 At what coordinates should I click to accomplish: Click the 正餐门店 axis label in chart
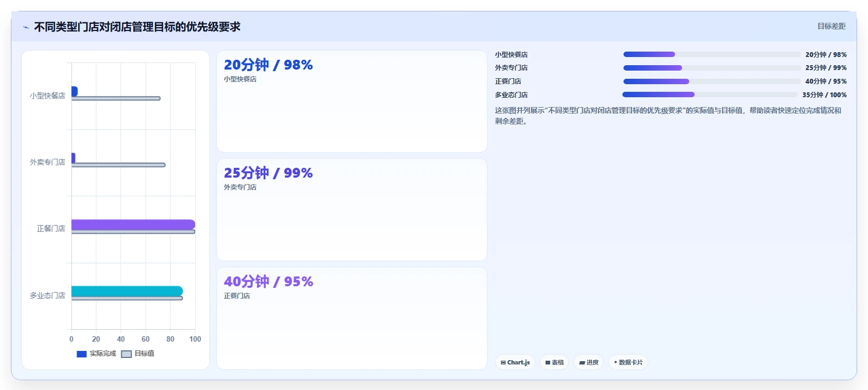tap(51, 229)
